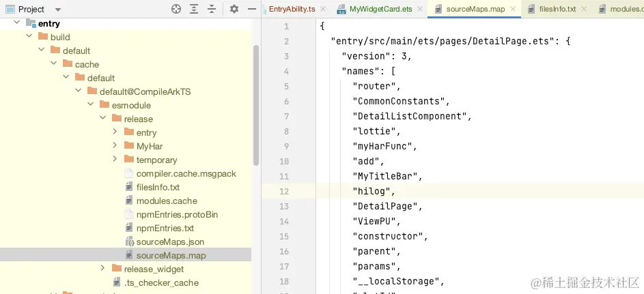
Task: Collapse the cache folder
Action: pyautogui.click(x=53, y=64)
